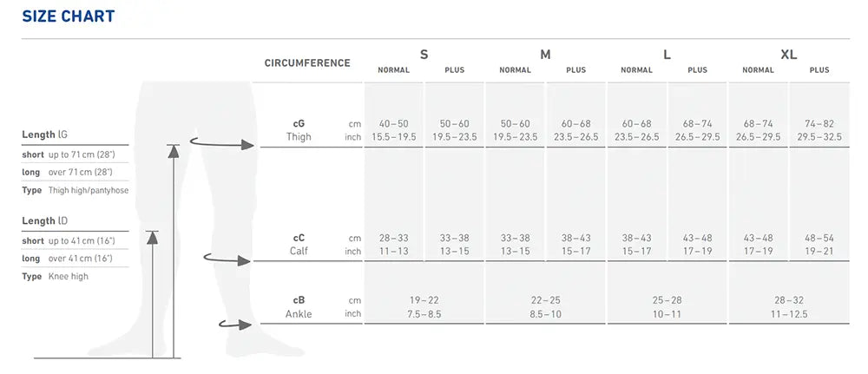Click the L size header
Screen dimensions: 868x374
pyautogui.click(x=667, y=54)
